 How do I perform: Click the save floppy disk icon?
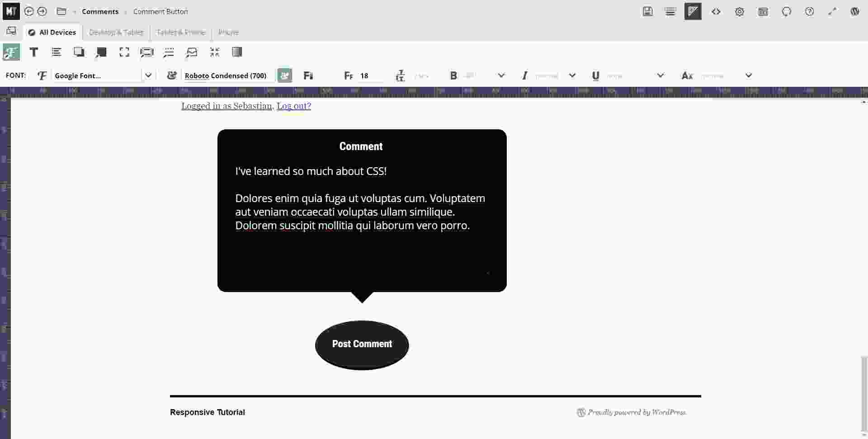coord(647,12)
